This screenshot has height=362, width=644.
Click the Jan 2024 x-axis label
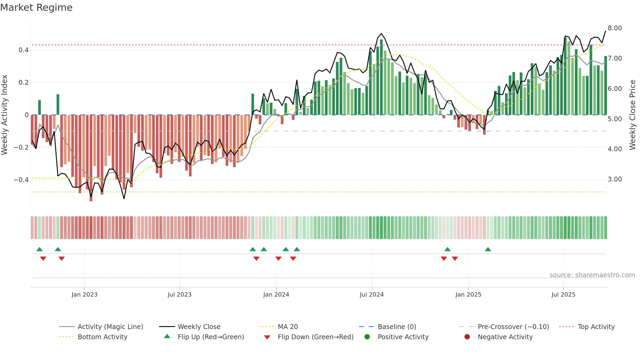tap(276, 295)
